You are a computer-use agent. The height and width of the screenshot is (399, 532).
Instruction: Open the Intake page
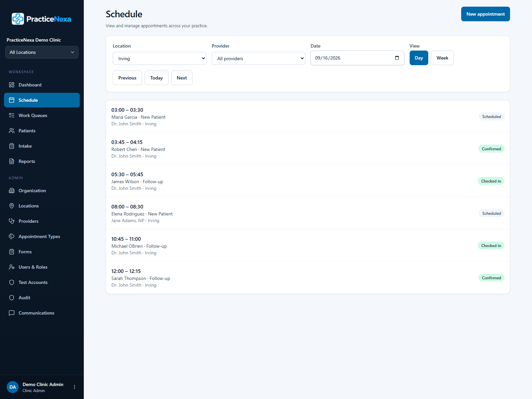point(42,146)
